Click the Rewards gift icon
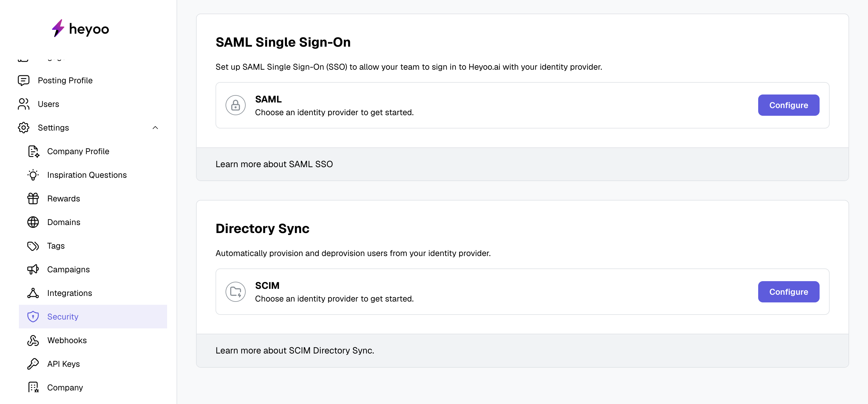This screenshot has height=404, width=868. (33, 198)
